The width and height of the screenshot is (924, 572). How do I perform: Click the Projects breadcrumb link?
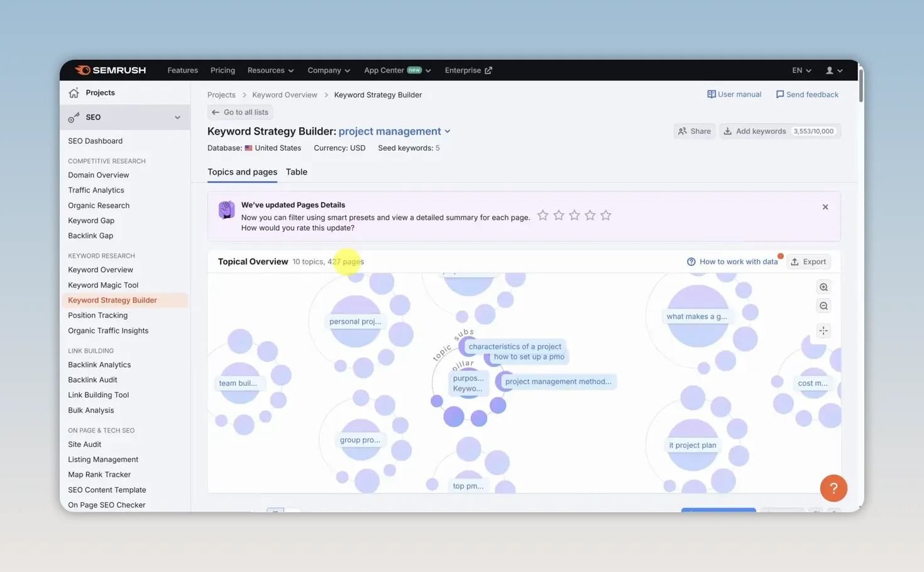[x=221, y=95]
